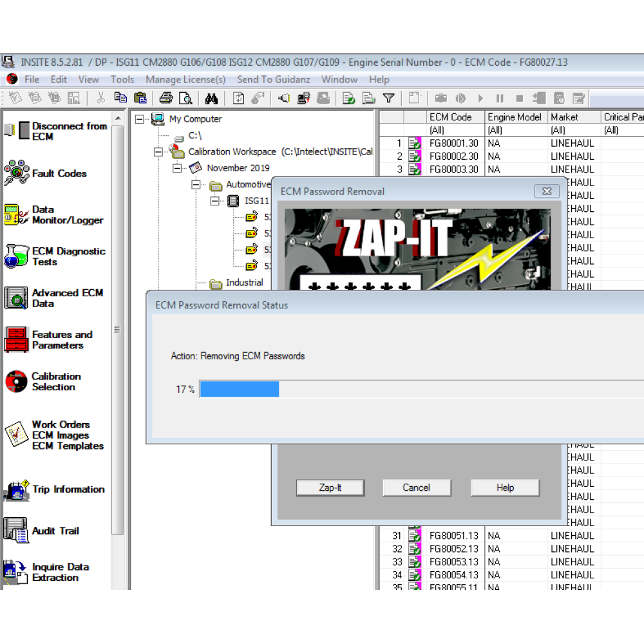Click the ECM Code (All) filter cell
The image size is (644, 644).
point(455,130)
